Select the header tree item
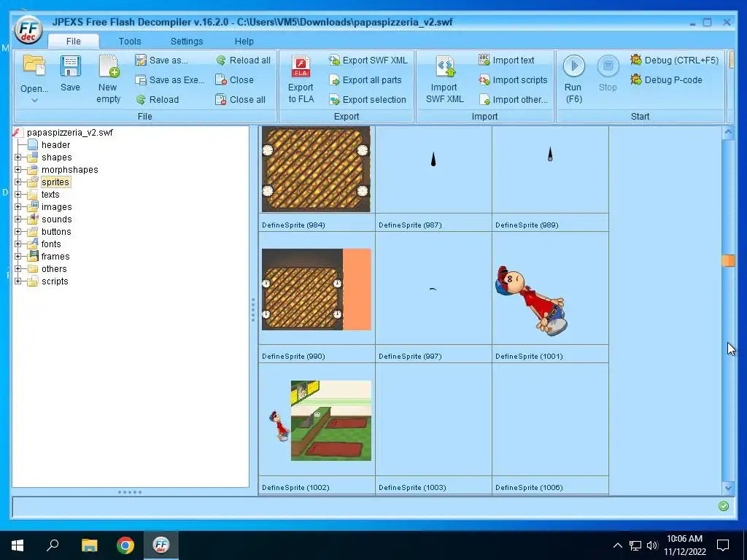747x560 pixels. 55,145
